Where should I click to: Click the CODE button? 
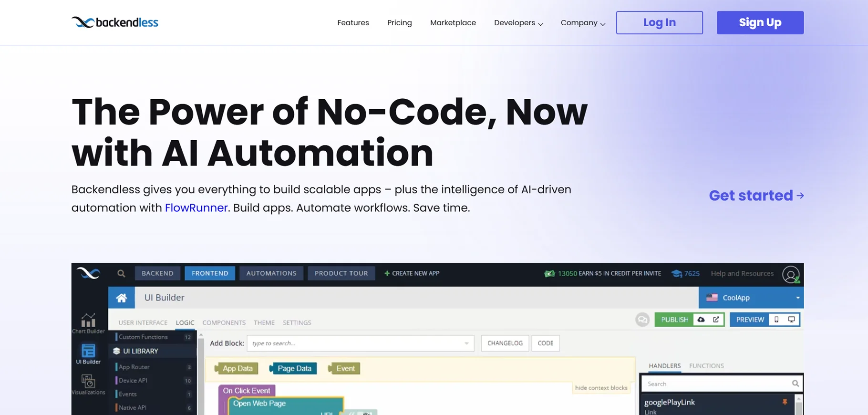pos(546,343)
